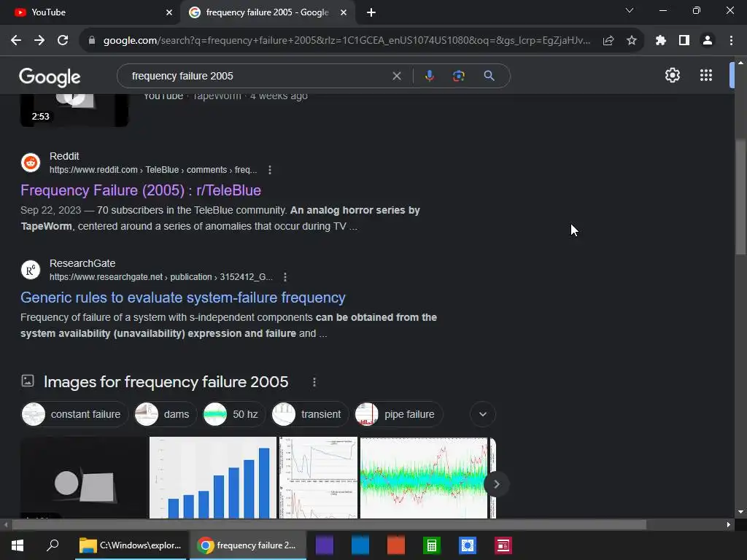Viewport: 747px width, 560px height.
Task: Open Frequency Failure (2005) r/TeleBlue link
Action: tap(141, 190)
